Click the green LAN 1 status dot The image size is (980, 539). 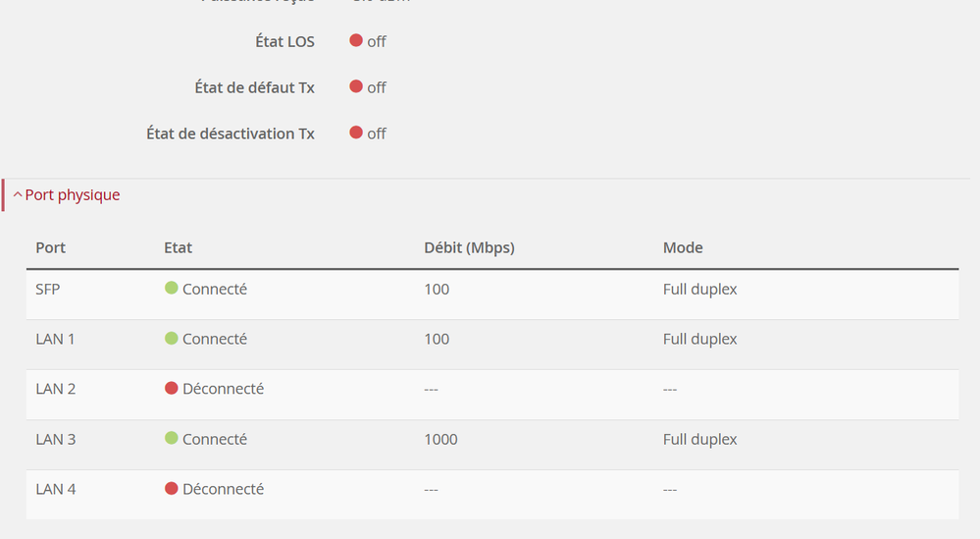(172, 339)
